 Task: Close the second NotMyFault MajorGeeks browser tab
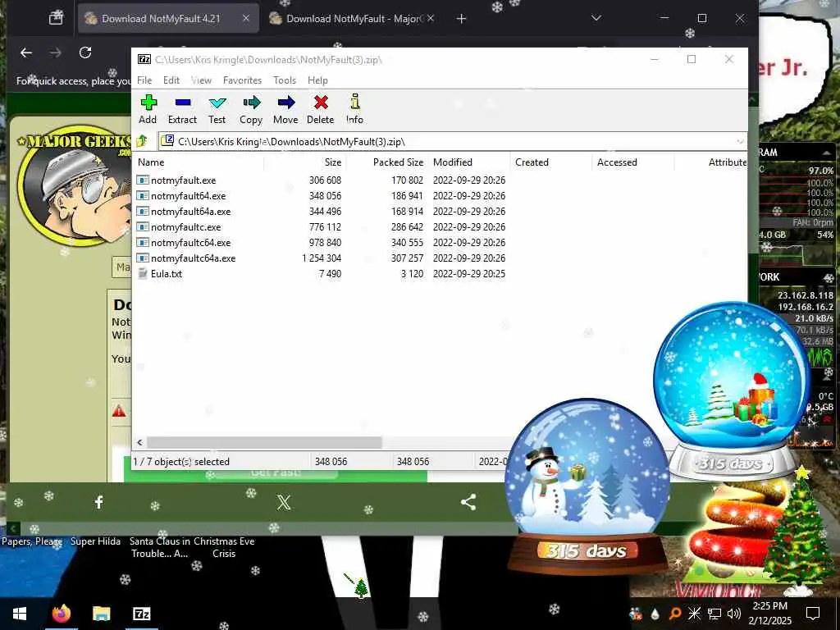[430, 18]
